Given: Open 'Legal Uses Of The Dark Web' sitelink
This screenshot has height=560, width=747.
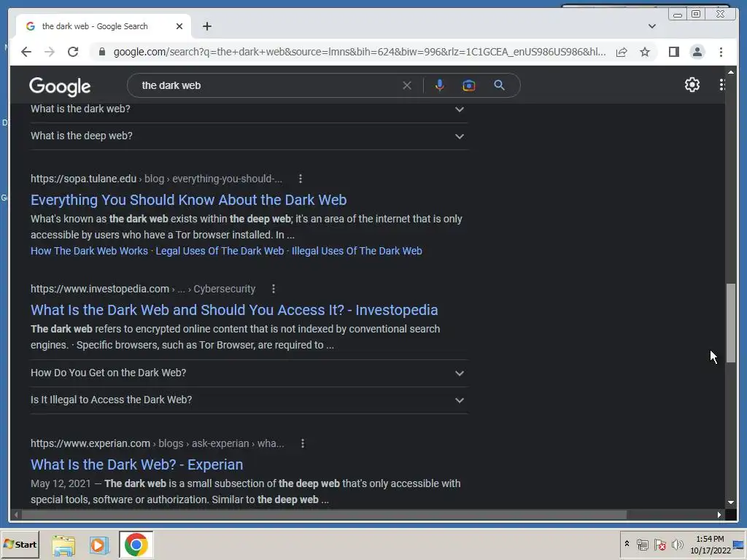Looking at the screenshot, I should point(220,251).
